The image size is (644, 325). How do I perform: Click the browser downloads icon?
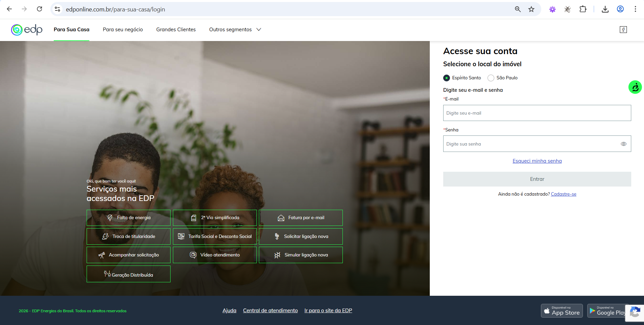605,9
